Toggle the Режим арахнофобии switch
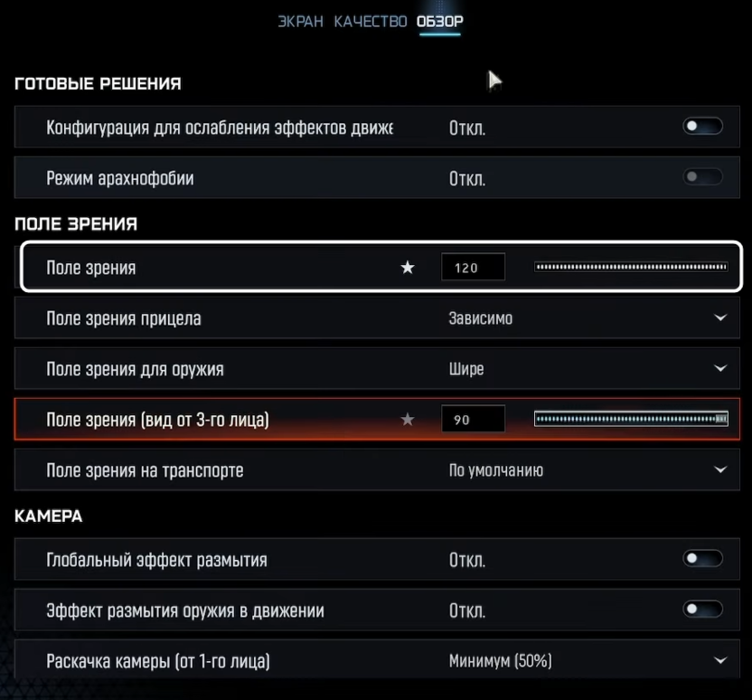The image size is (752, 700). (702, 177)
